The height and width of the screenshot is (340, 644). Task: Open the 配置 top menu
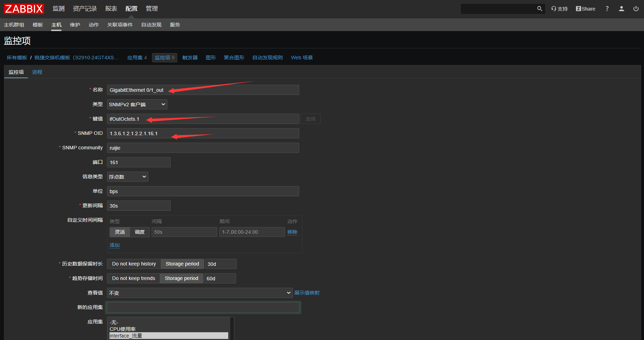coord(131,8)
